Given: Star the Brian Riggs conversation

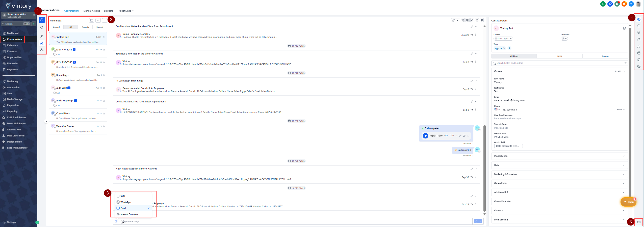Looking at the screenshot, I should (x=104, y=75).
